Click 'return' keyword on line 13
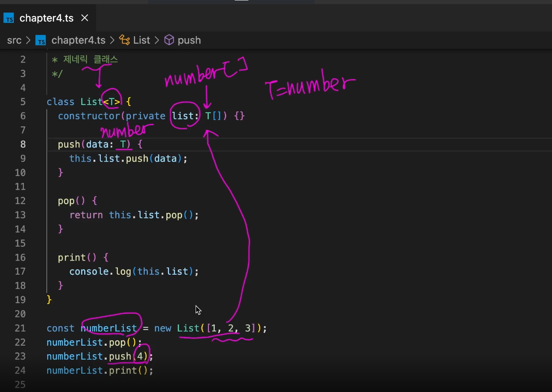 [x=86, y=215]
